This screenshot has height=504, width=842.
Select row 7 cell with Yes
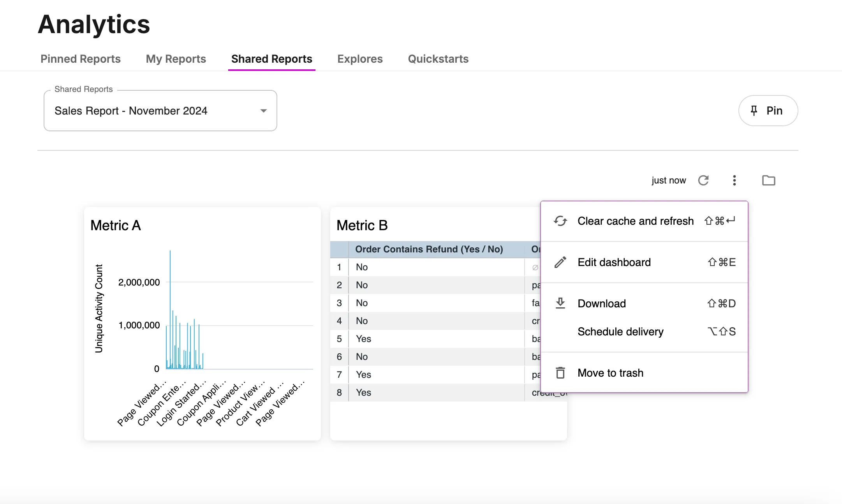pyautogui.click(x=436, y=375)
